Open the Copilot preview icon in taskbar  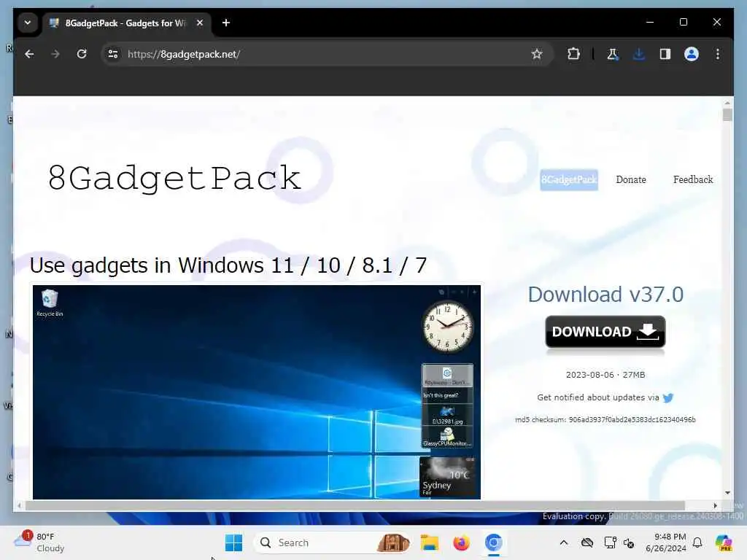point(724,542)
